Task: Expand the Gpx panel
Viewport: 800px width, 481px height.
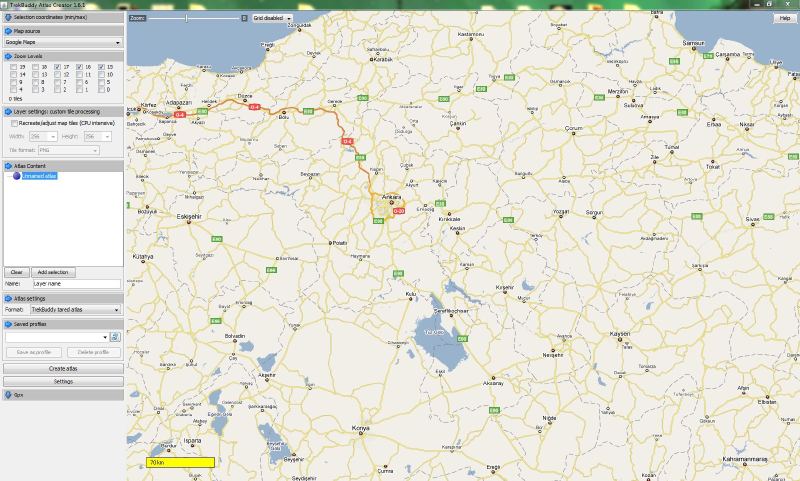Action: coord(63,395)
